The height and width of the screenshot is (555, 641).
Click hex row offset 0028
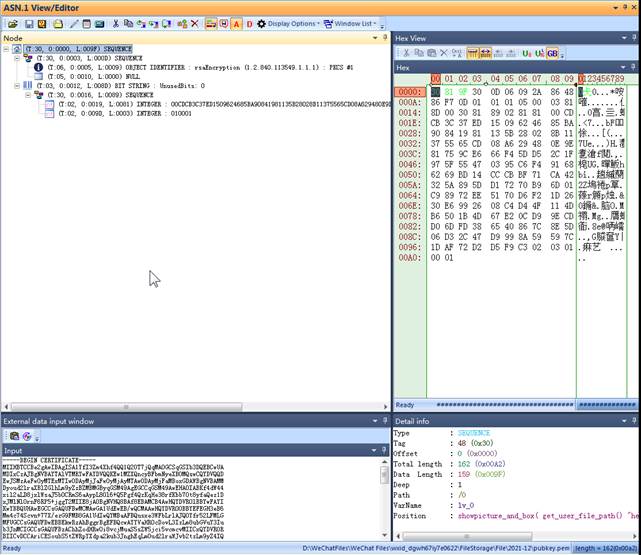(x=410, y=131)
